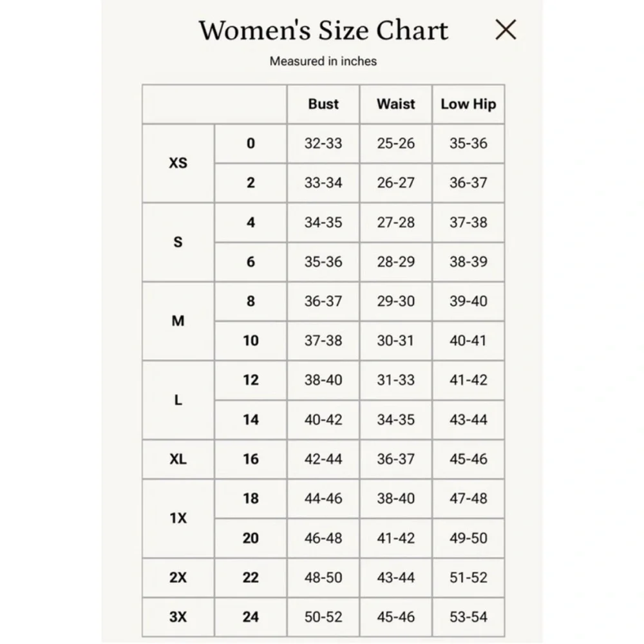This screenshot has height=644, width=644.
Task: Click the Waist column header
Action: tap(396, 104)
